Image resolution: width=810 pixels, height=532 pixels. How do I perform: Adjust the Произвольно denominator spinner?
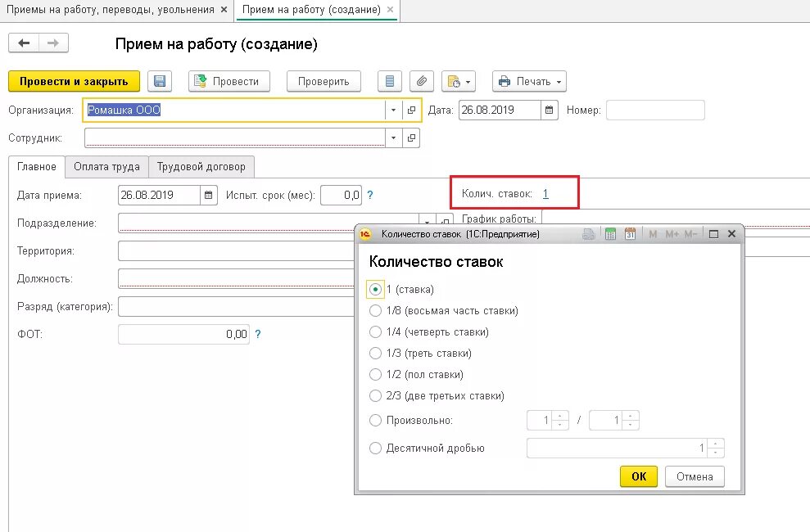pos(631,421)
